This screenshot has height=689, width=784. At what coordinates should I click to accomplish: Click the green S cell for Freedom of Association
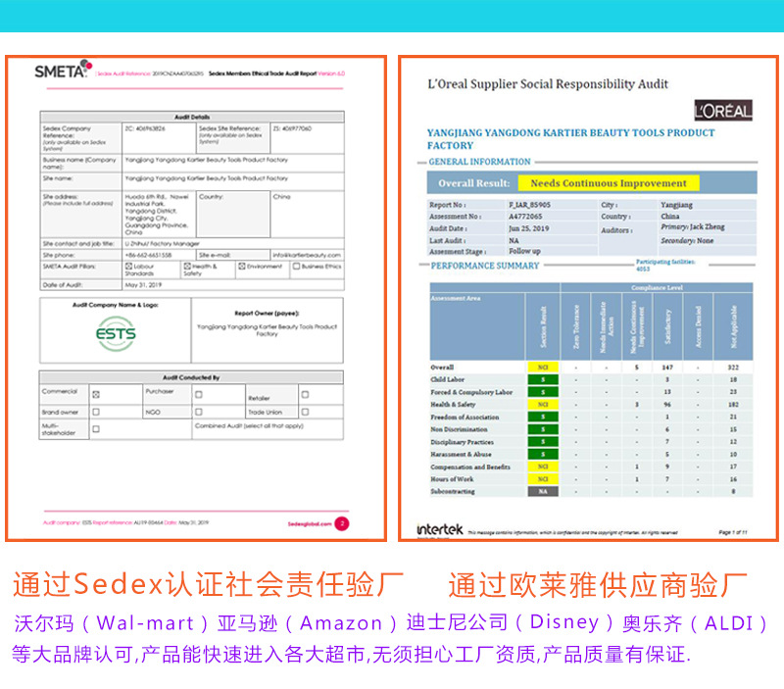[543, 417]
